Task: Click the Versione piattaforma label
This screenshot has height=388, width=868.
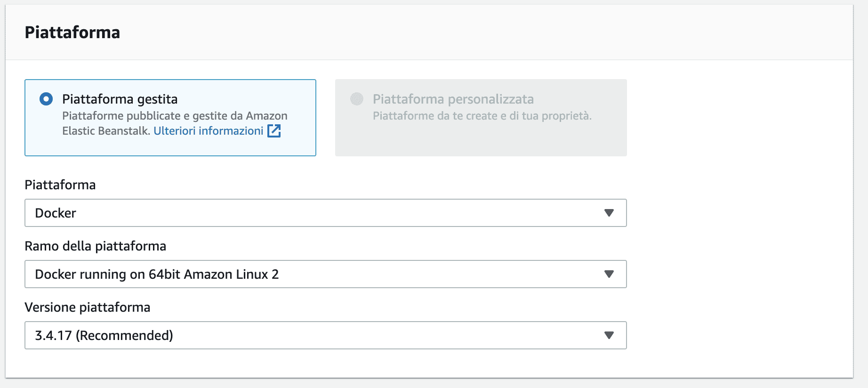Action: tap(88, 307)
